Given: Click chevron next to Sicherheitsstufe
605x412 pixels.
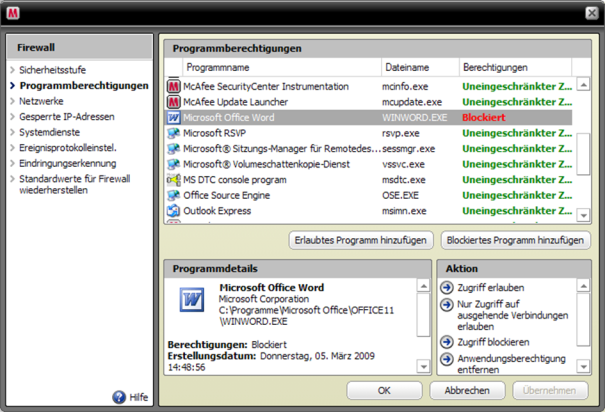Looking at the screenshot, I should pyautogui.click(x=12, y=70).
